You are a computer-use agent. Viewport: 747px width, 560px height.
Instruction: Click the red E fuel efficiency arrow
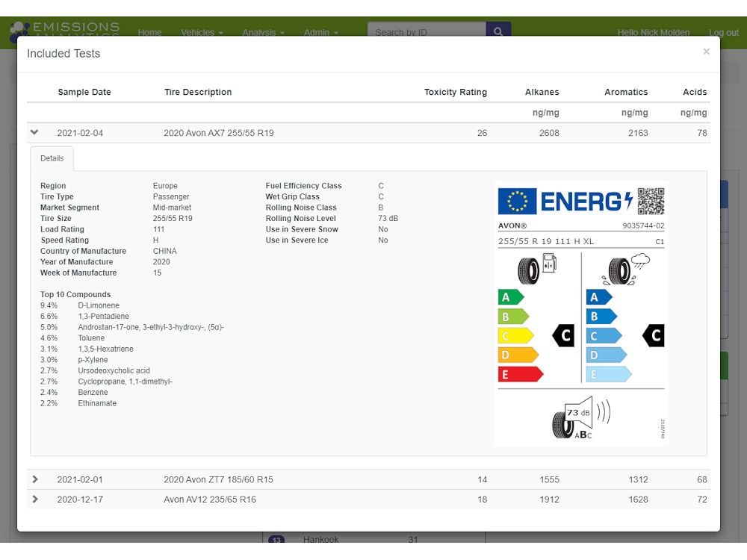(x=520, y=374)
